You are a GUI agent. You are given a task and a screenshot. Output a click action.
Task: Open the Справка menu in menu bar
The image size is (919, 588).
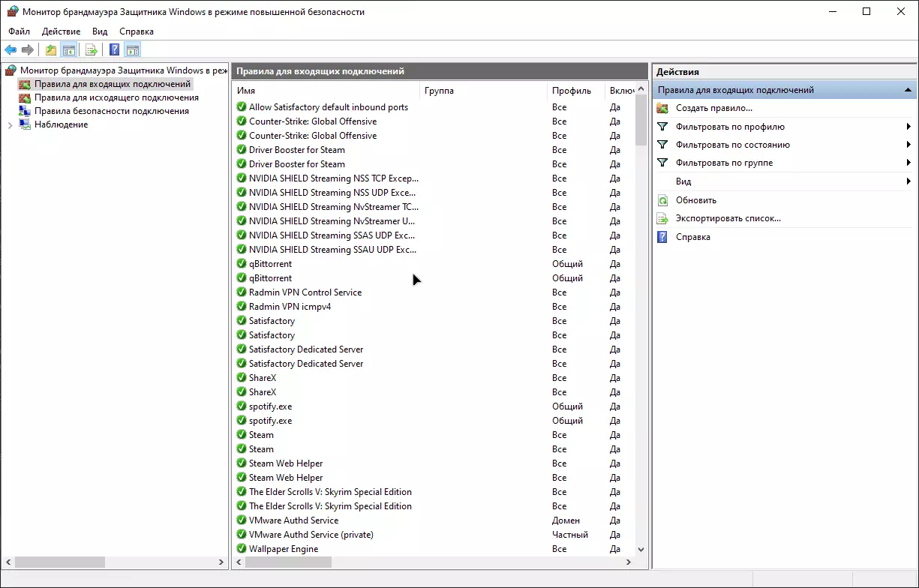click(137, 31)
